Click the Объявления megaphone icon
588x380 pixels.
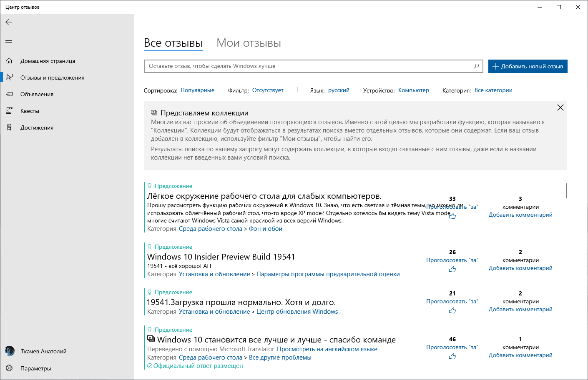pyautogui.click(x=9, y=94)
